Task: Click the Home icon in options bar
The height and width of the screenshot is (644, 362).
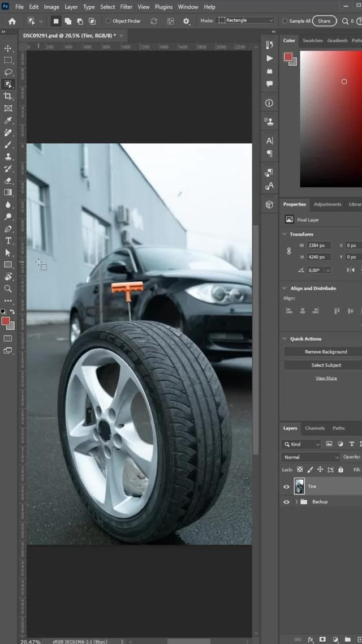Action: click(x=12, y=21)
